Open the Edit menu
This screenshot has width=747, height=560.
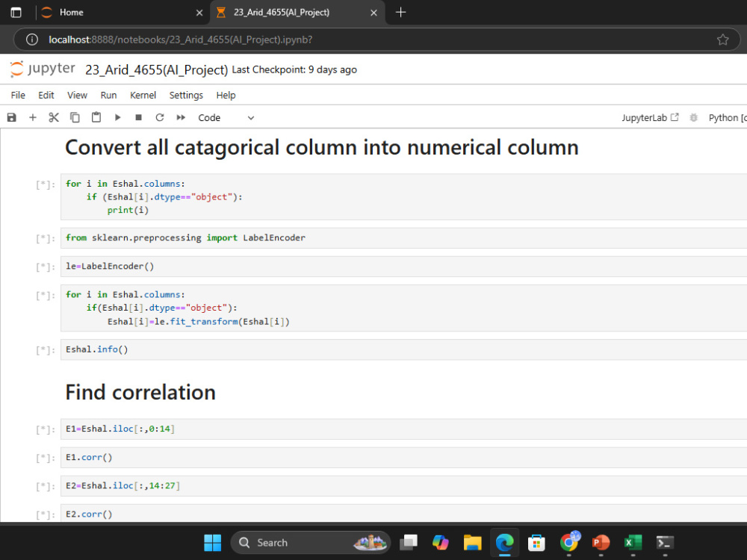pos(46,96)
